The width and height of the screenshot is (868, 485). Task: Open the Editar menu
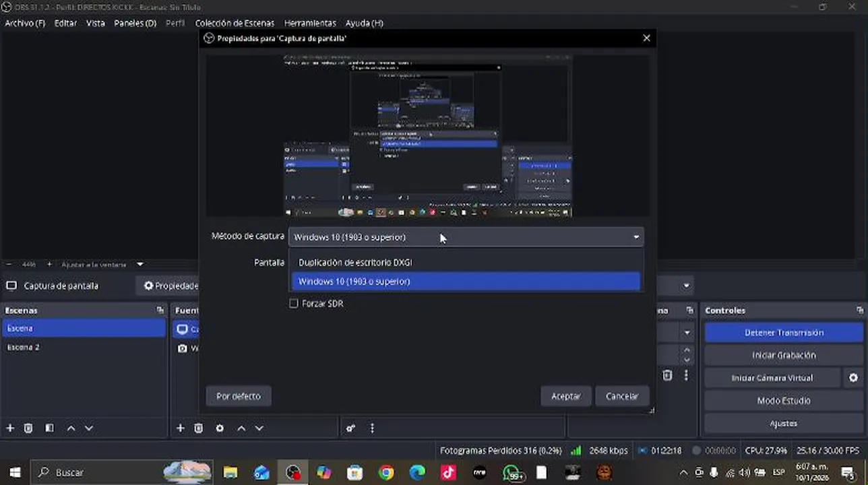point(65,23)
